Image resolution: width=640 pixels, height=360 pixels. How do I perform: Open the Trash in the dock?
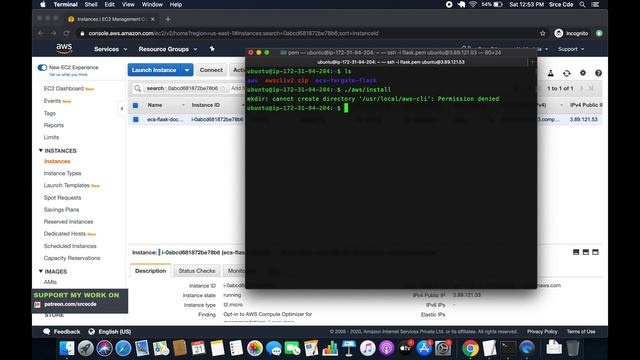[573, 348]
